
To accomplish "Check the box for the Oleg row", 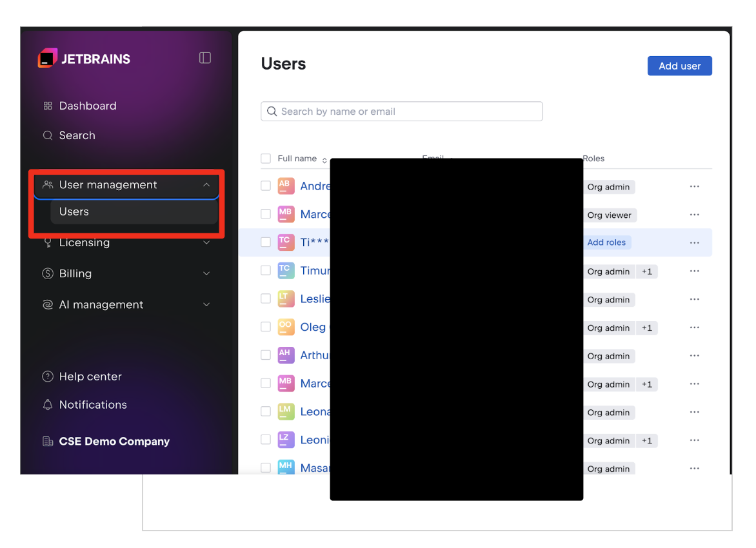I will pyautogui.click(x=266, y=327).
